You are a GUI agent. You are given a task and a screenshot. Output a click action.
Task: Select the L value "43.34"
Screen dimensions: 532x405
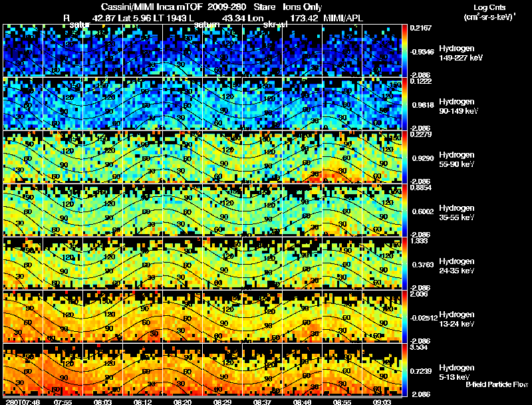click(233, 18)
